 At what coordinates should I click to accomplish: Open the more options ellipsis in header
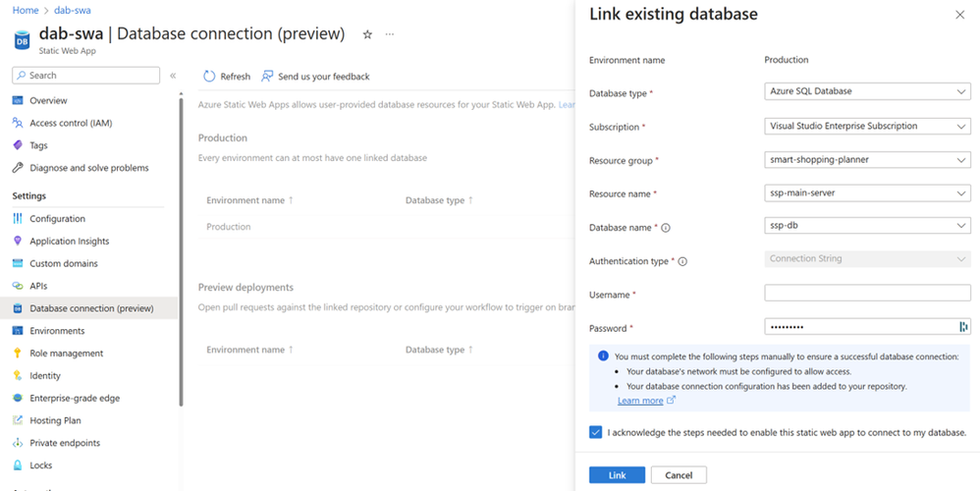[x=390, y=34]
